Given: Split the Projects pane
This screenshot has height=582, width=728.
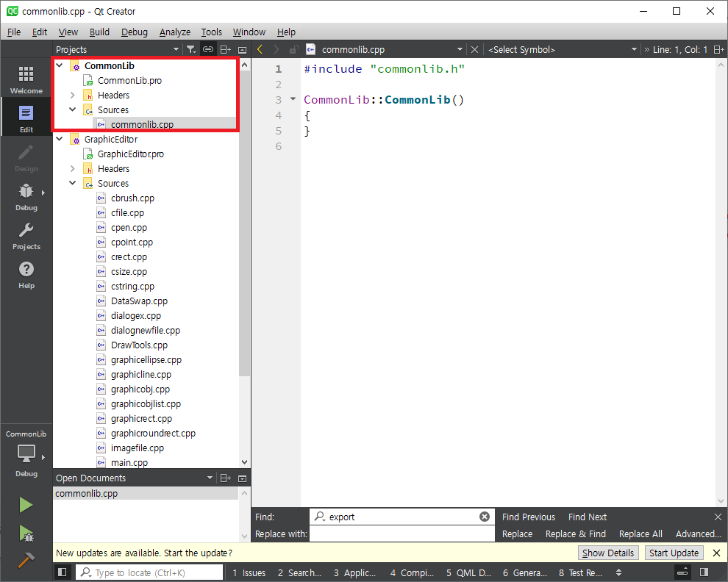Looking at the screenshot, I should pyautogui.click(x=225, y=49).
